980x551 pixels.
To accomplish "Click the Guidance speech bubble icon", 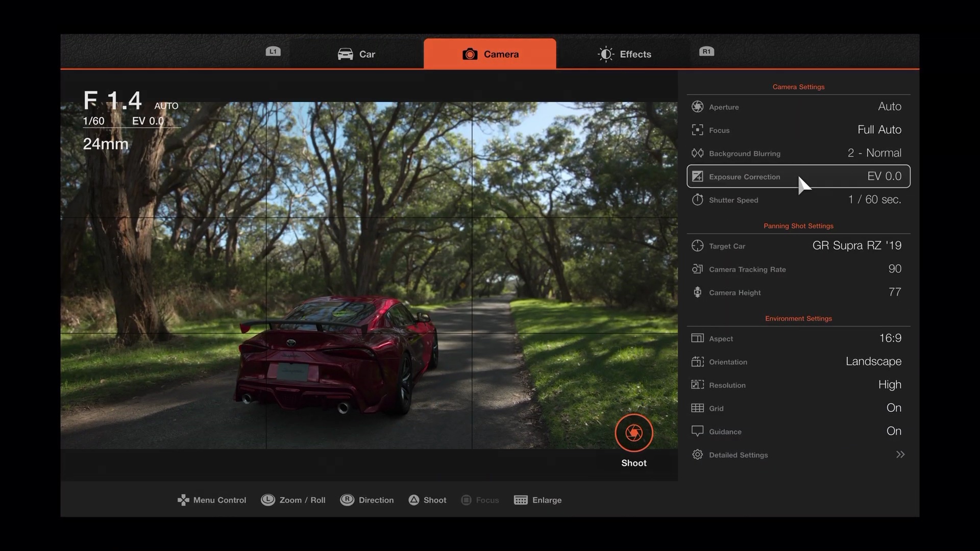I will click(x=697, y=431).
